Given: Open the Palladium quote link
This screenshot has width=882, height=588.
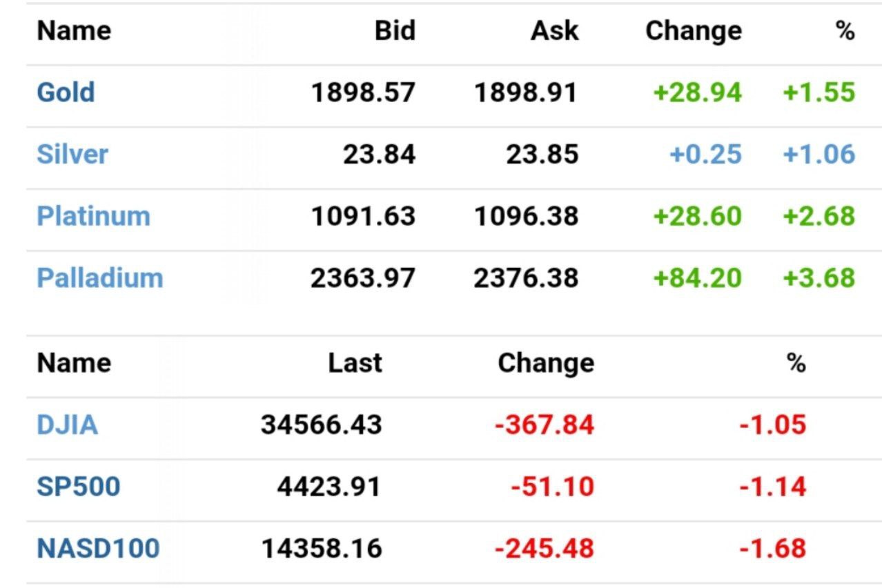Looking at the screenshot, I should pos(100,278).
